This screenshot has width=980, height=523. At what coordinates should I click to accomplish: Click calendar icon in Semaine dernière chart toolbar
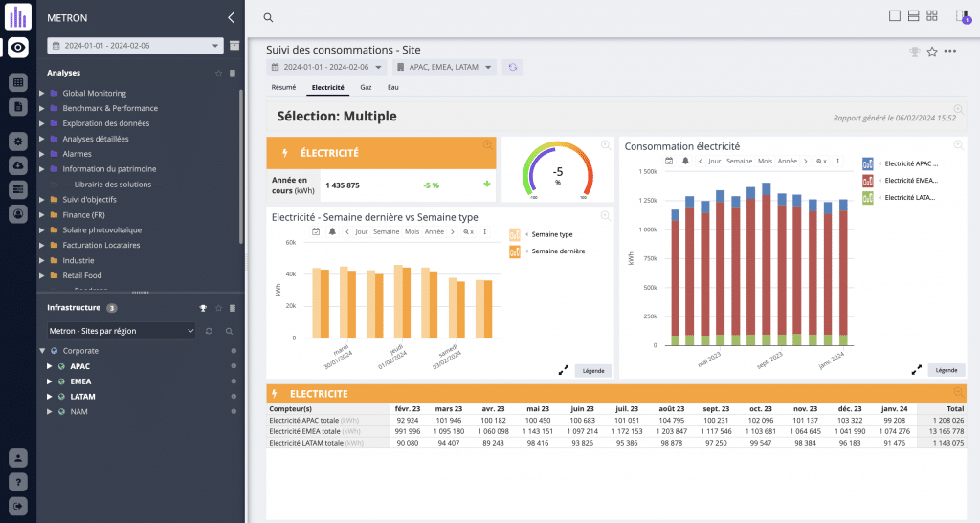pyautogui.click(x=316, y=231)
